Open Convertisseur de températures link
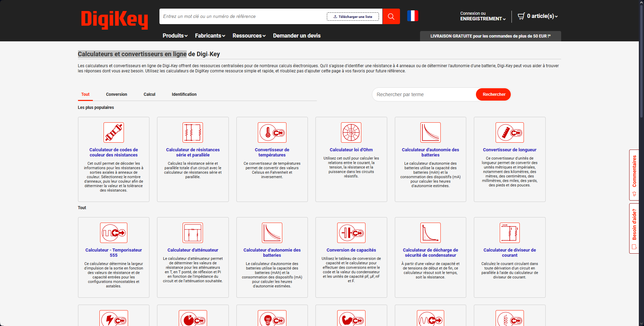644x326 pixels. point(272,152)
